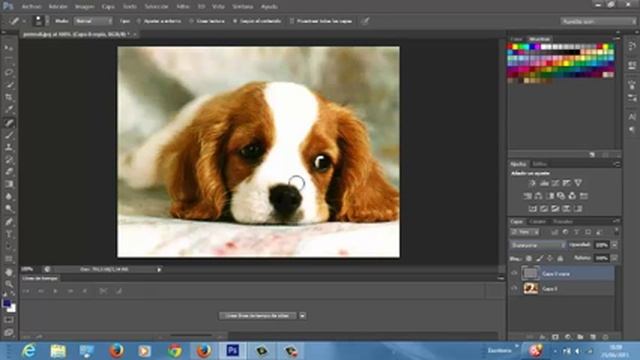
Task: Select the Según el contenido option
Action: [257, 21]
